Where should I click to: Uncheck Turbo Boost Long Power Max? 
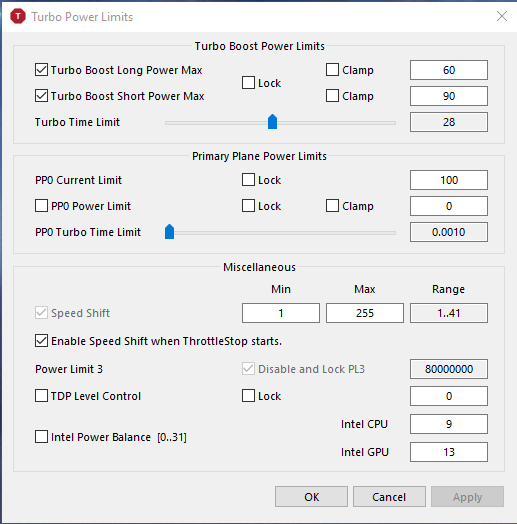[41, 70]
